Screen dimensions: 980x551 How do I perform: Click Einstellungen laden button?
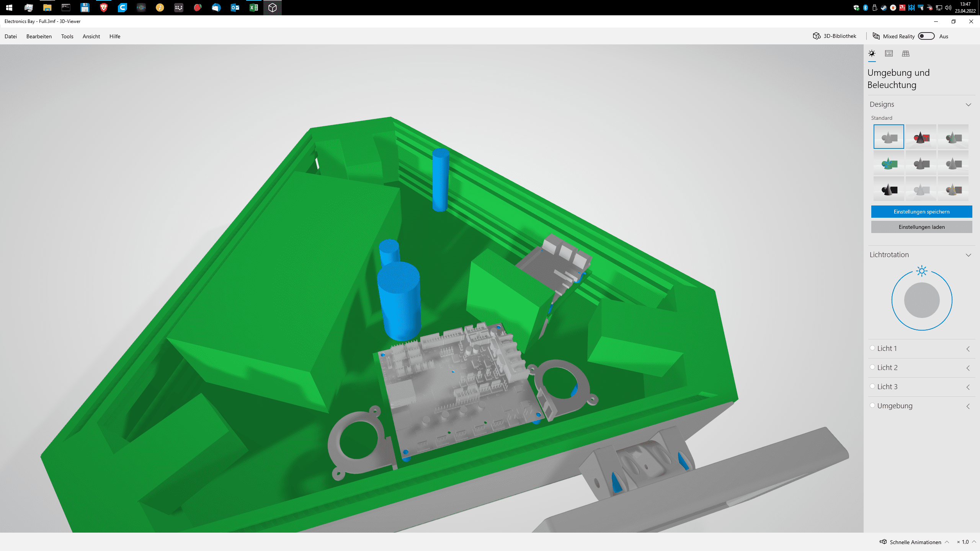(921, 227)
